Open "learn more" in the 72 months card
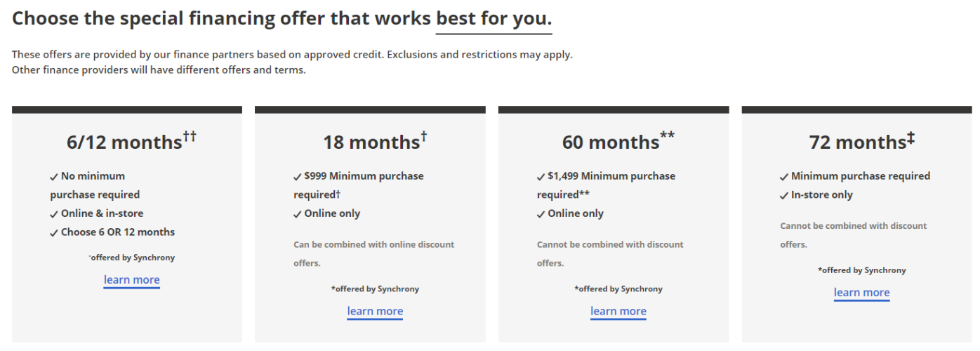 pyautogui.click(x=861, y=293)
